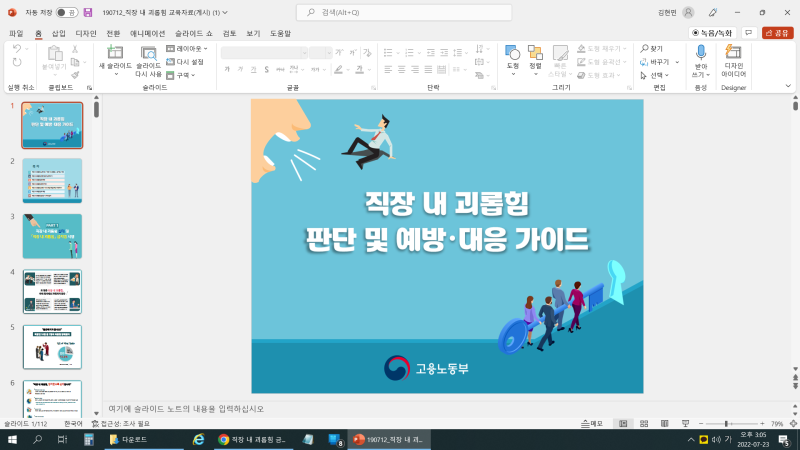Viewport: 800px width, 450px height.
Task: Start Slide Show from status bar icon
Action: [685, 423]
